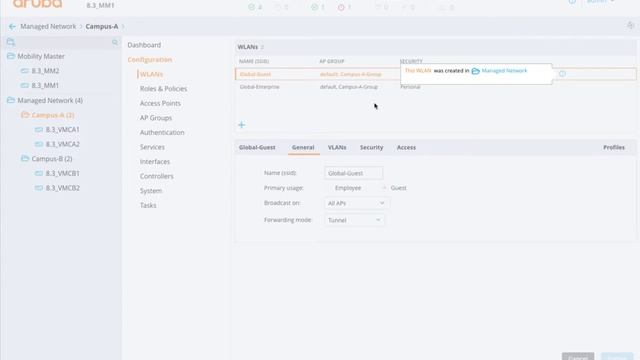Select the 8.3_VMCB1 controller icon
Viewport: 640px width, 360px height.
click(39, 173)
